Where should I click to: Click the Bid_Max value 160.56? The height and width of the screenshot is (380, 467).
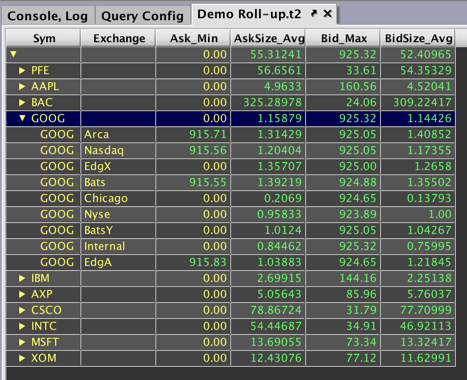coord(358,86)
